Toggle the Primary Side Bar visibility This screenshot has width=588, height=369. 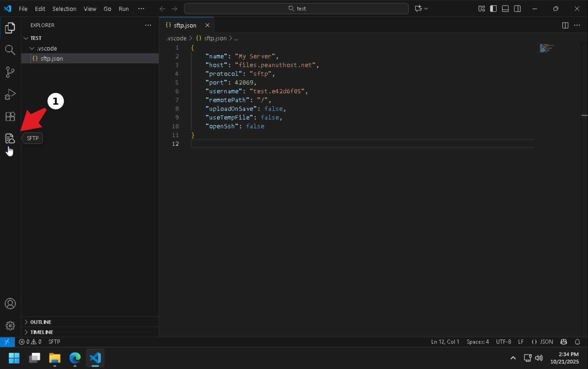pos(494,9)
